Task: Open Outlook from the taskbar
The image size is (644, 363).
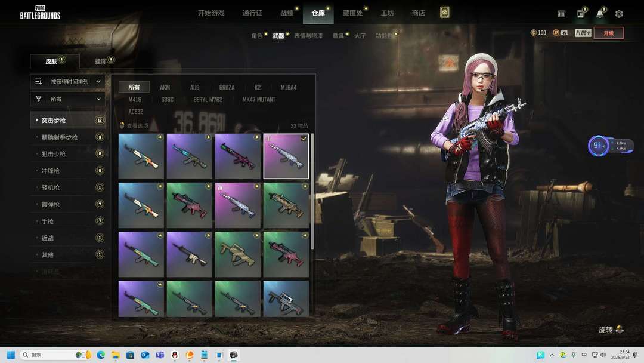Action: [145, 355]
